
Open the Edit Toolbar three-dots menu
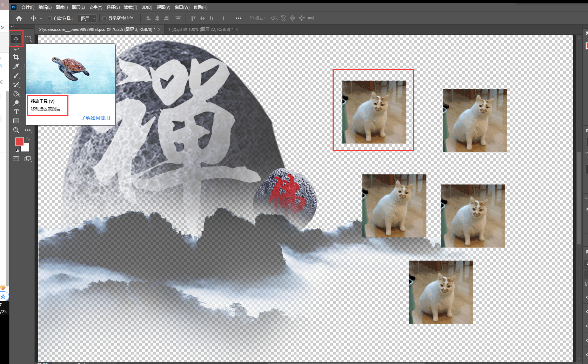click(28, 130)
